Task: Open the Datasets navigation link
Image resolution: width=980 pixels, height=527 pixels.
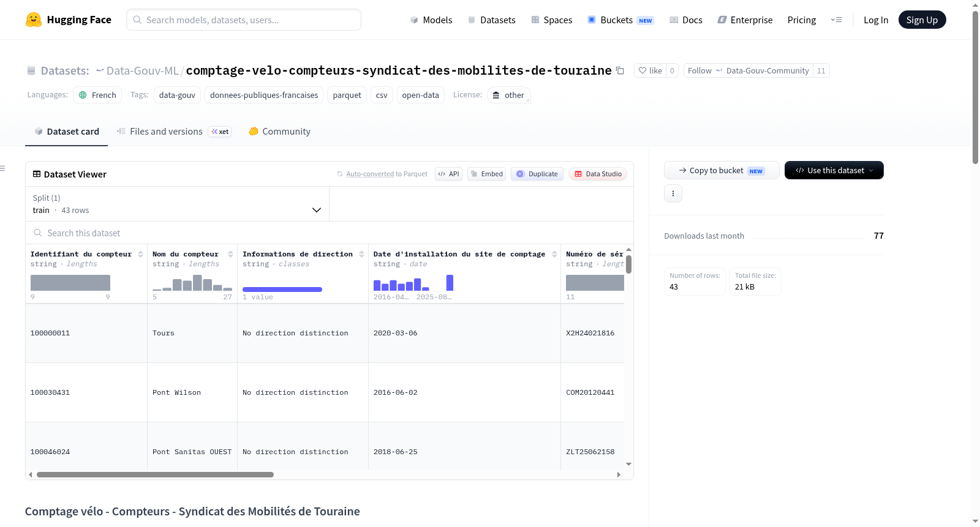Action: 492,20
